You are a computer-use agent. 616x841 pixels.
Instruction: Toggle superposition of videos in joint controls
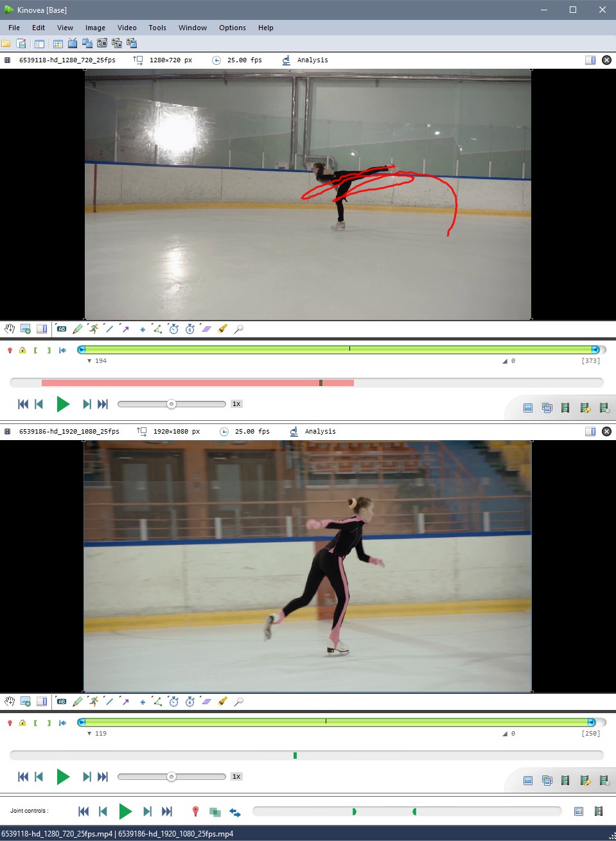point(215,812)
